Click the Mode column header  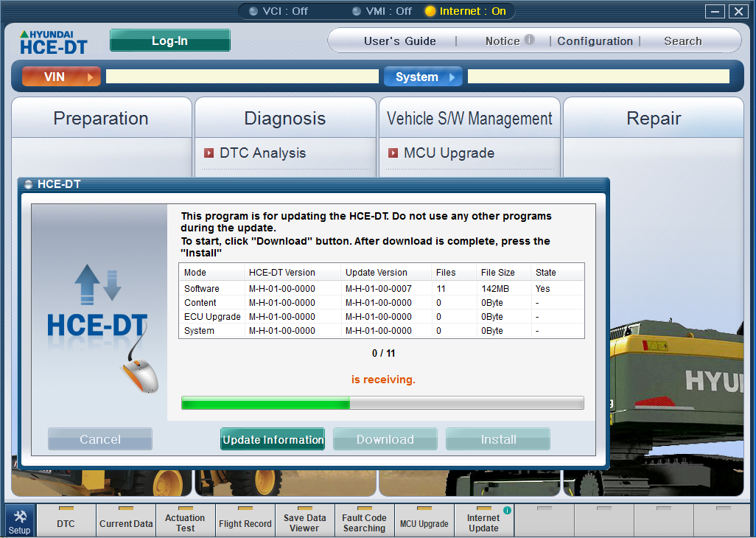pos(211,273)
